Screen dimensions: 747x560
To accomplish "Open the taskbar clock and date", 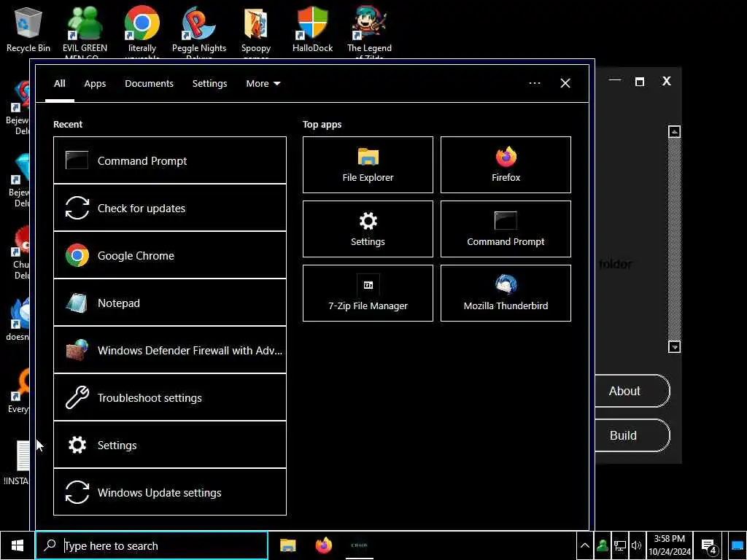I will pos(670,545).
